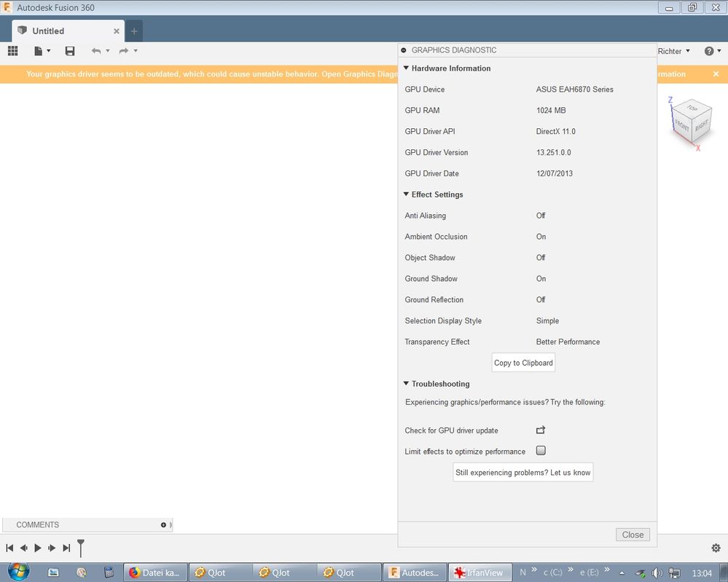Collapse the Hardware Information section
This screenshot has height=582, width=728.
pos(406,68)
